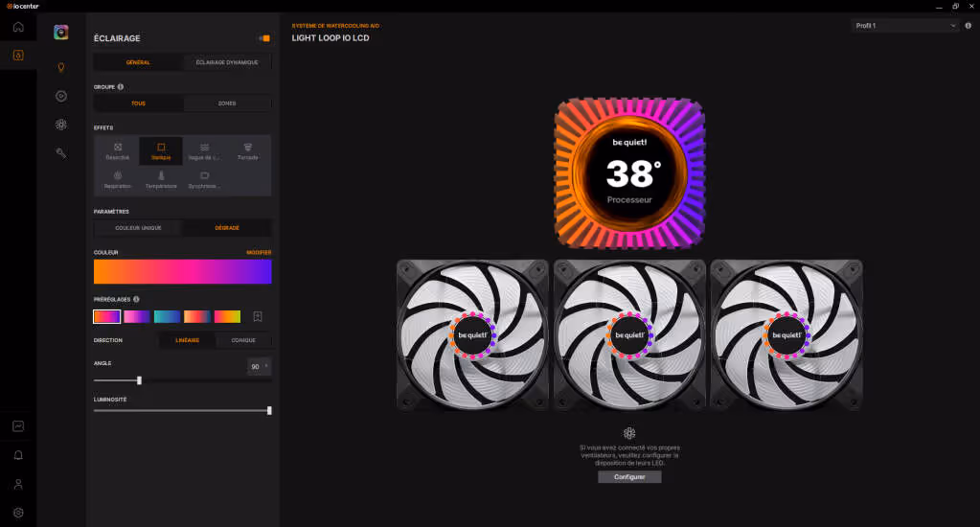The height and width of the screenshot is (527, 980).
Task: Click the fan icon above Configurer
Action: [x=629, y=433]
